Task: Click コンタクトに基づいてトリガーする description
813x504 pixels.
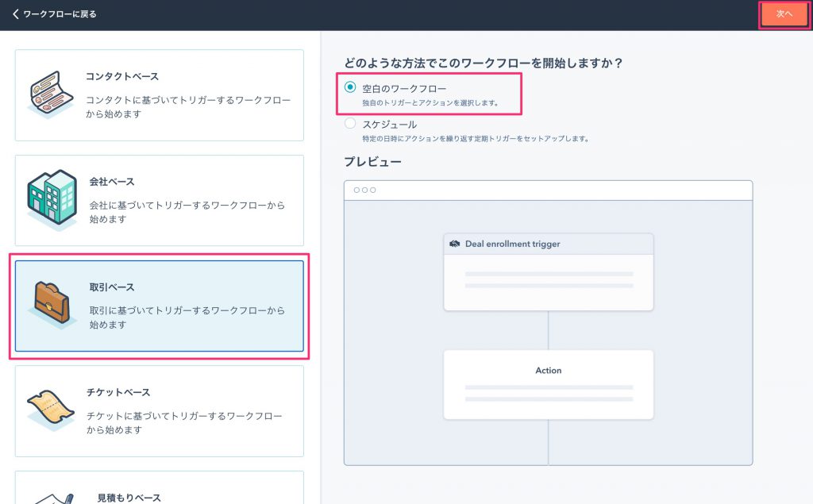Action: (x=187, y=106)
